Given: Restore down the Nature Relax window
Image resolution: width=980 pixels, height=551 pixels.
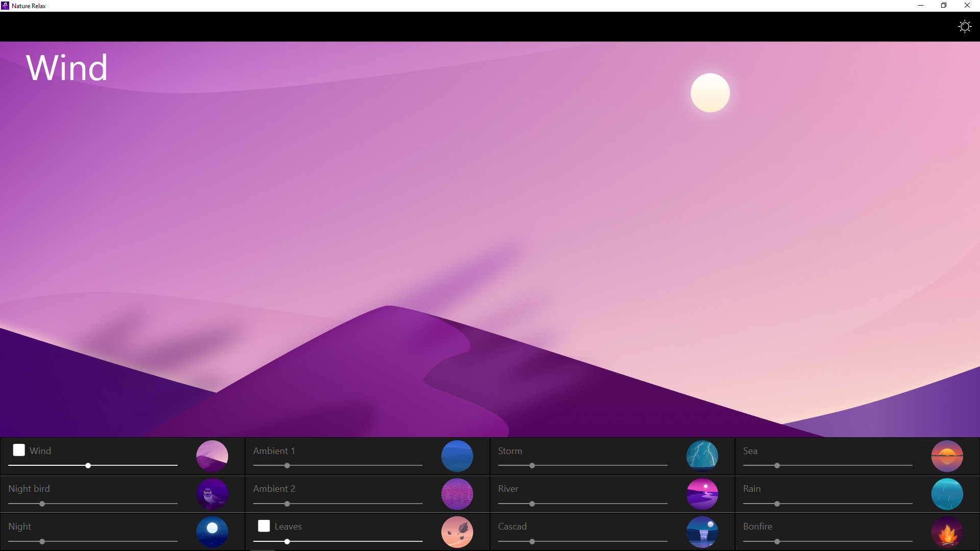Looking at the screenshot, I should tap(944, 6).
